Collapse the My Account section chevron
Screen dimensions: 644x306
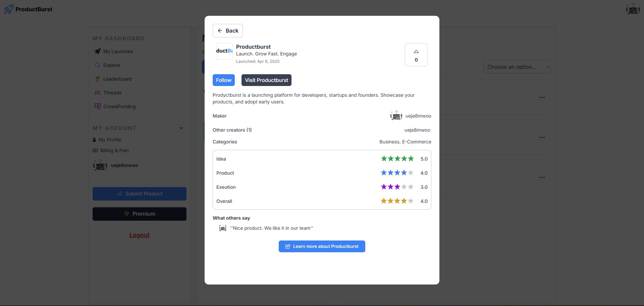181,128
